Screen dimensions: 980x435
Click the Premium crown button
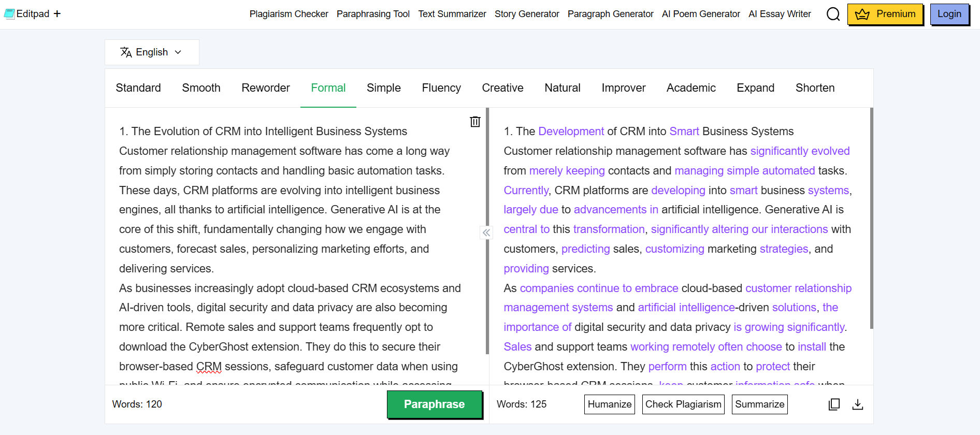885,14
